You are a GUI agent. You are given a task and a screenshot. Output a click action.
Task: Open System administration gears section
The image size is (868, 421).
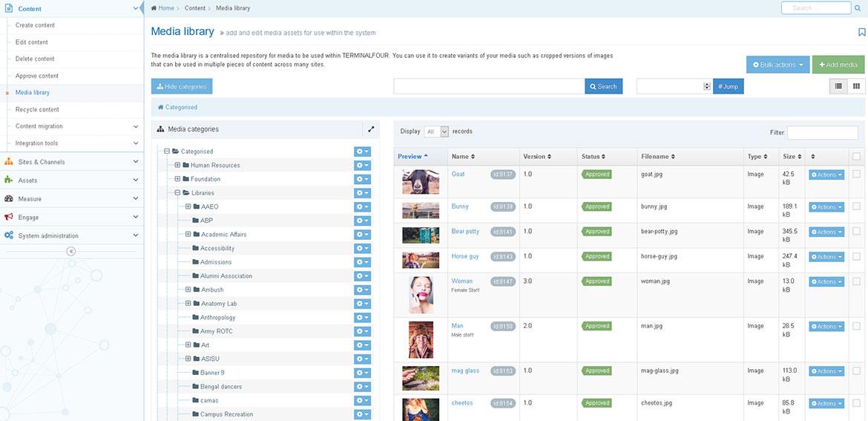[x=9, y=235]
